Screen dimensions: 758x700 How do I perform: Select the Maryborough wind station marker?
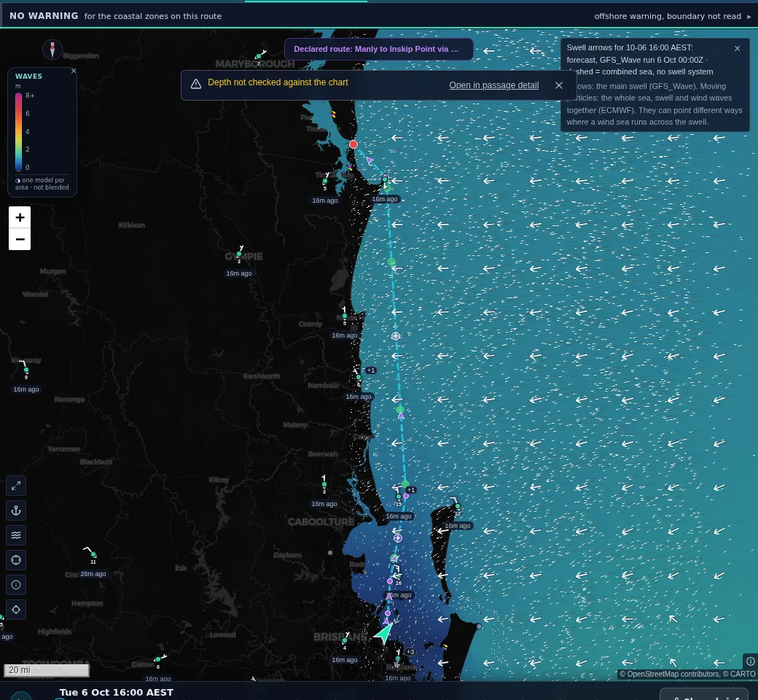coord(259,57)
